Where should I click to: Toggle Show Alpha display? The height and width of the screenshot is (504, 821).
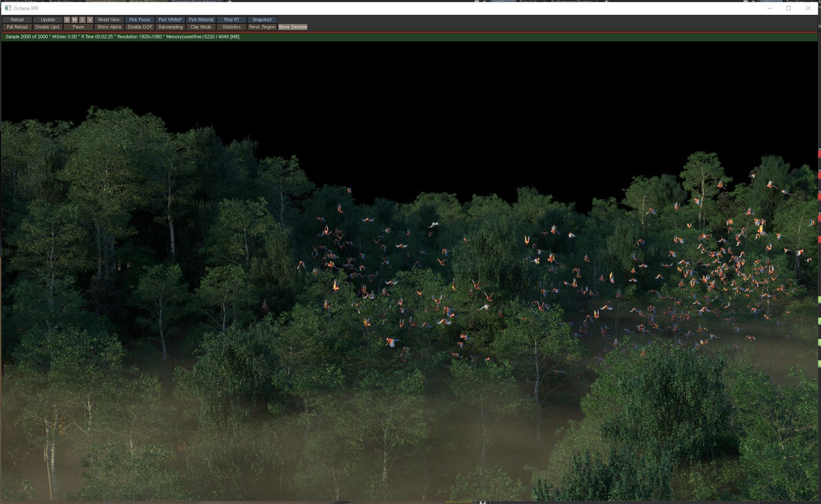109,27
